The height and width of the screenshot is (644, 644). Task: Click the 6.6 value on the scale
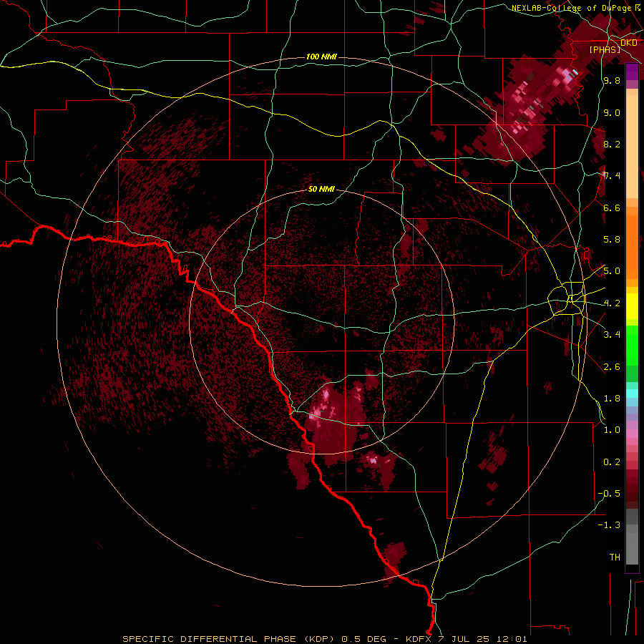(612, 208)
